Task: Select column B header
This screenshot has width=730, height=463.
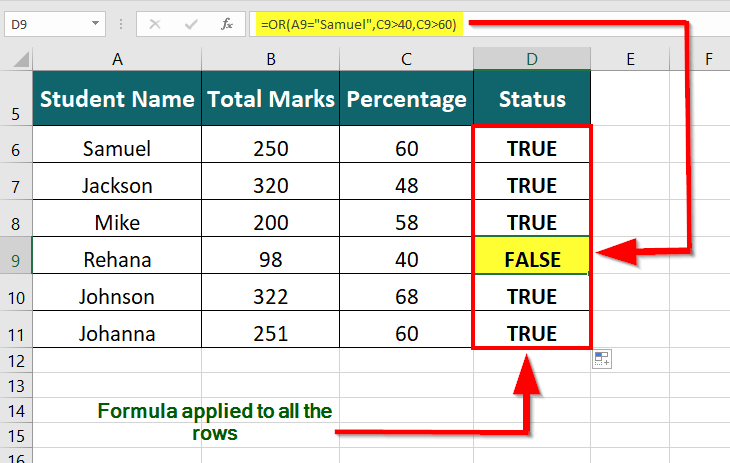Action: [x=270, y=59]
